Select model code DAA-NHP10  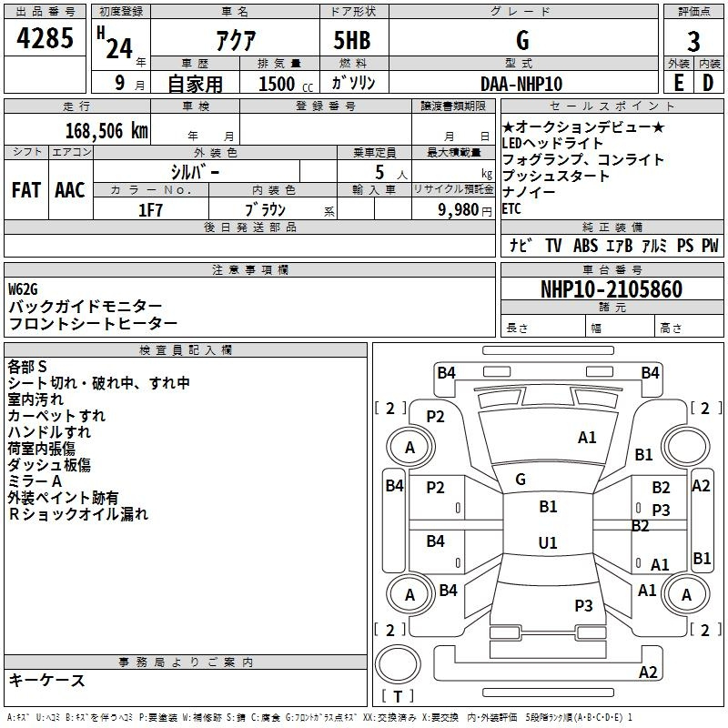point(521,84)
